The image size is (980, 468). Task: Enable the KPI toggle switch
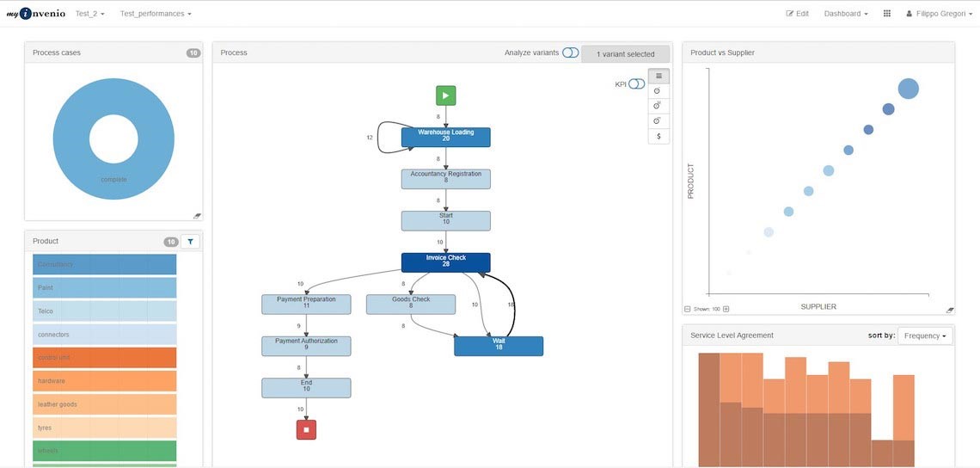636,84
